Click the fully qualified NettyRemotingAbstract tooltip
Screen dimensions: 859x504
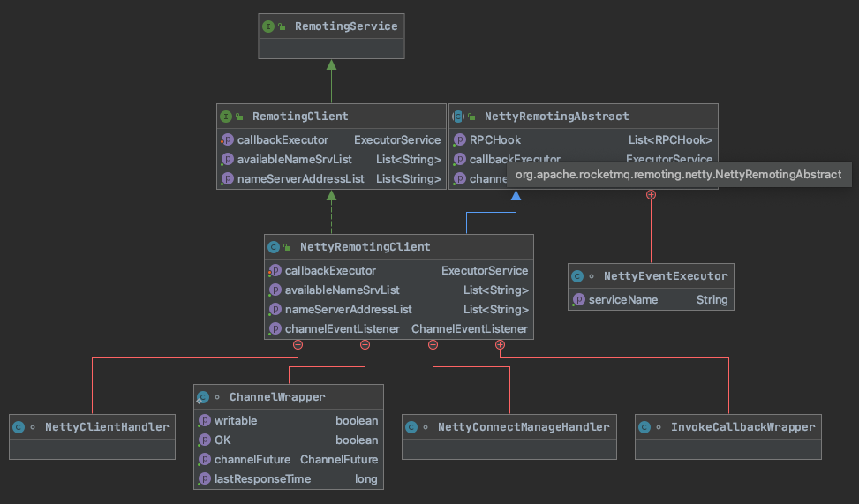pyautogui.click(x=679, y=174)
